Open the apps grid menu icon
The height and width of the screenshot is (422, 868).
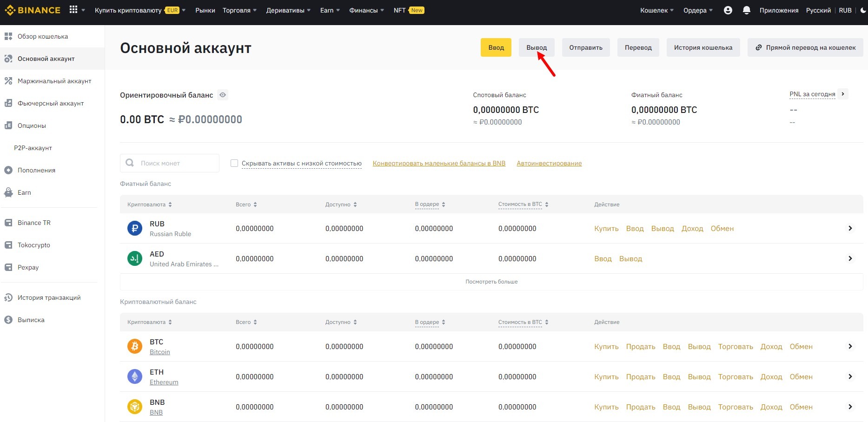click(73, 10)
